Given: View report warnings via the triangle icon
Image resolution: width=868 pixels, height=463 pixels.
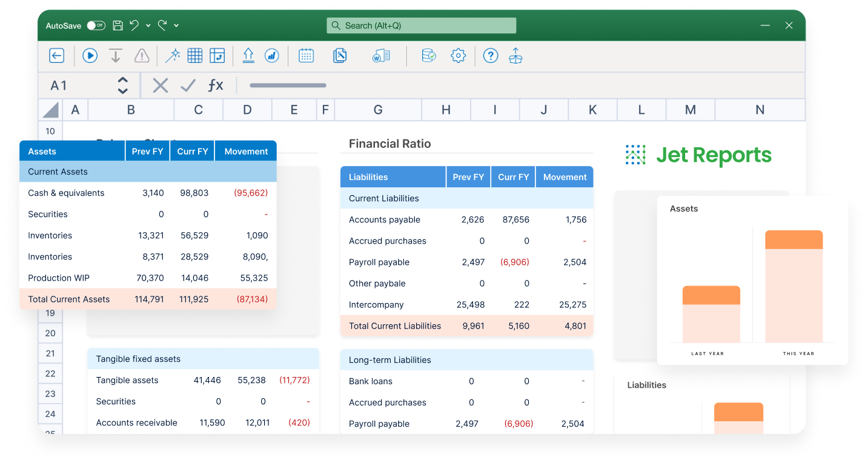Looking at the screenshot, I should (x=142, y=55).
